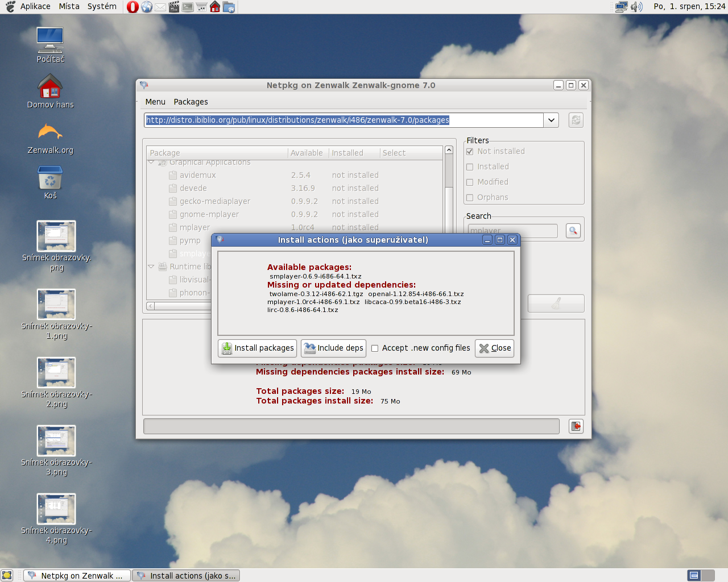Click the mplayer search input field
Viewport: 728px width, 582px height.
click(512, 230)
